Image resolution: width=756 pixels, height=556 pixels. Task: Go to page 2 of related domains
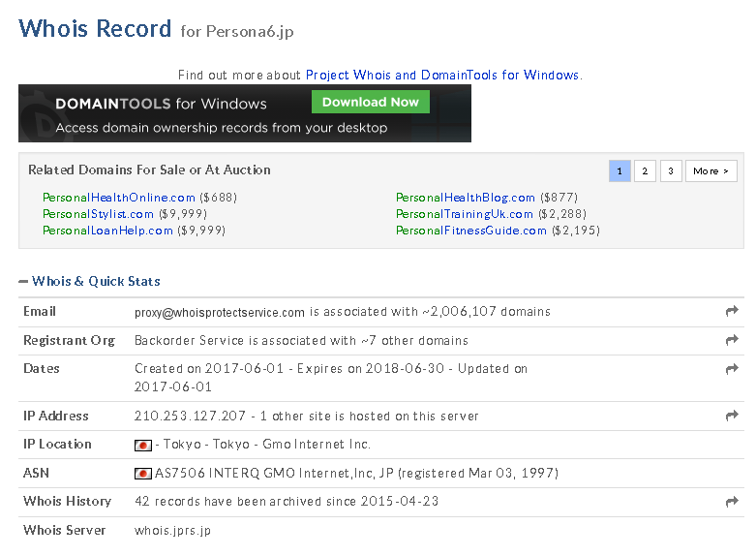point(645,170)
